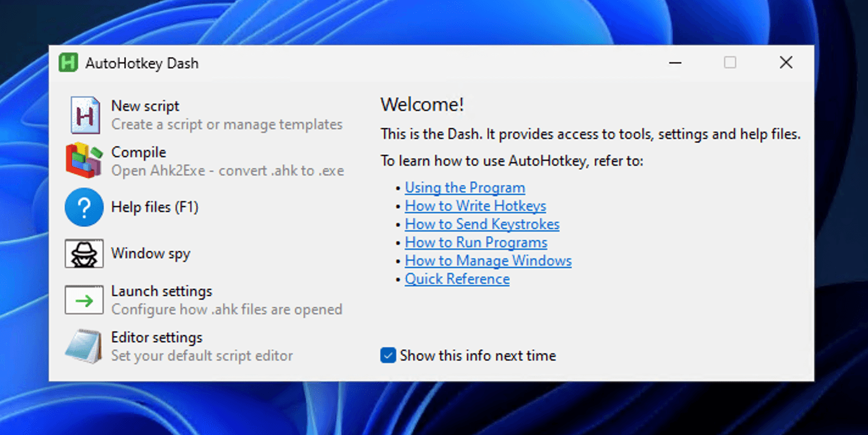Open the Quick Reference link
Image resolution: width=868 pixels, height=435 pixels.
click(x=457, y=279)
